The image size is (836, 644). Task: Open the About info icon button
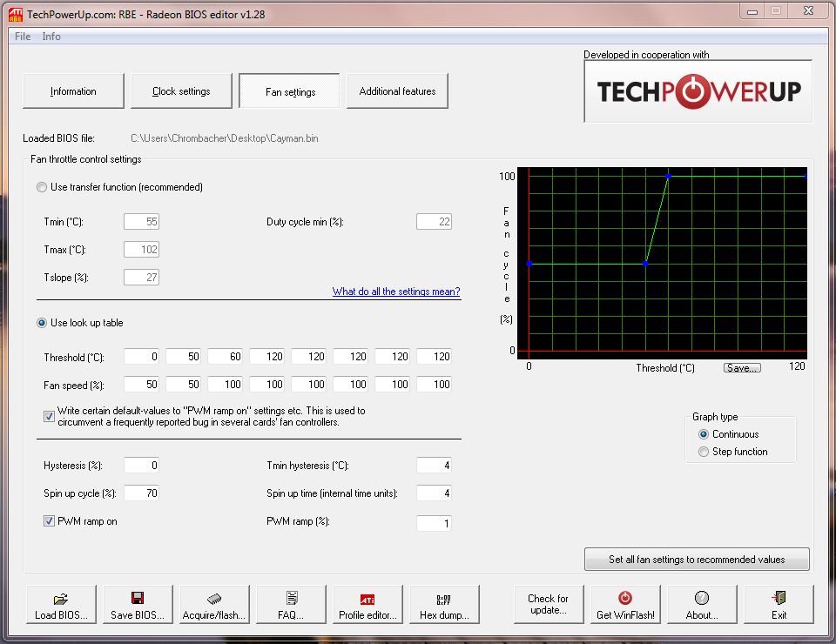(x=702, y=604)
